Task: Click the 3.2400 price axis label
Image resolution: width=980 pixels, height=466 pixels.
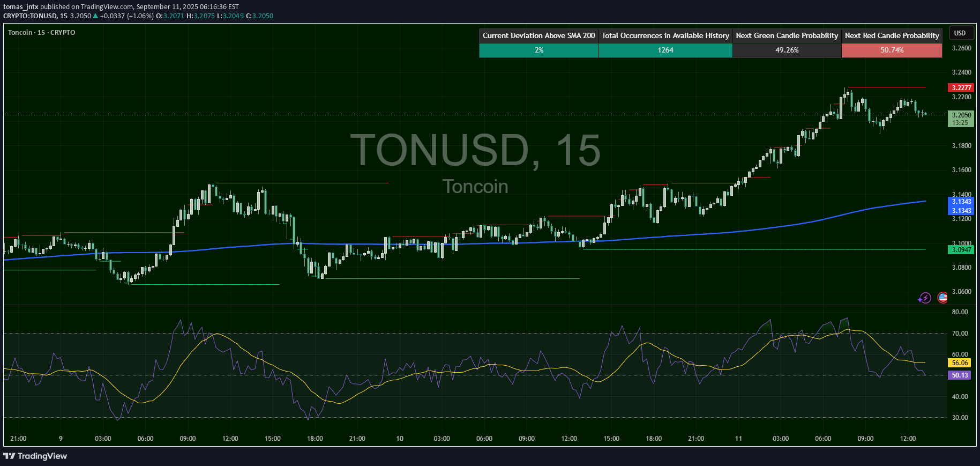Action: [961, 72]
